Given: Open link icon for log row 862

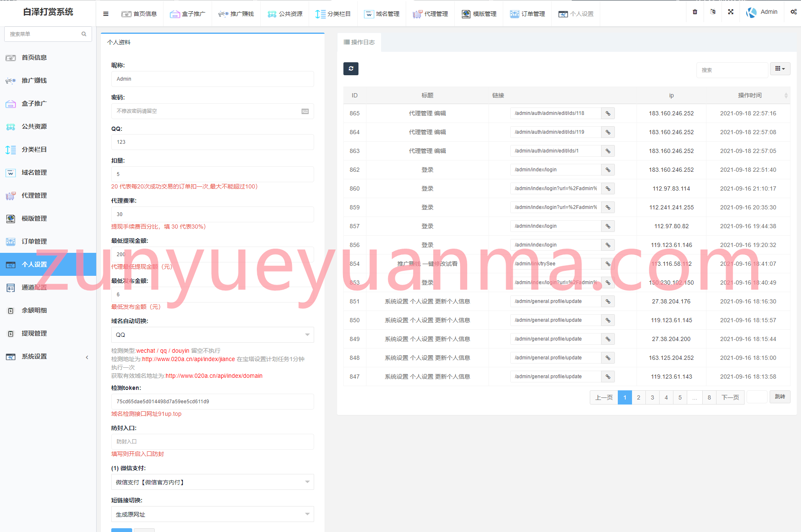Looking at the screenshot, I should point(608,170).
